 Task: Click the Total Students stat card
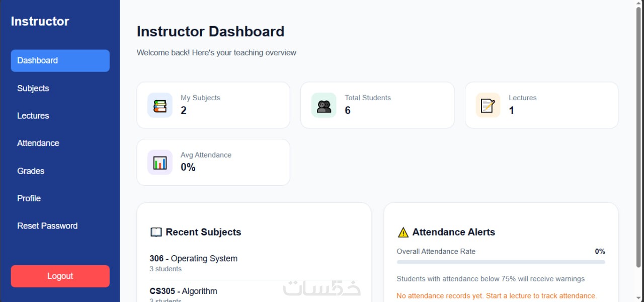pyautogui.click(x=377, y=105)
